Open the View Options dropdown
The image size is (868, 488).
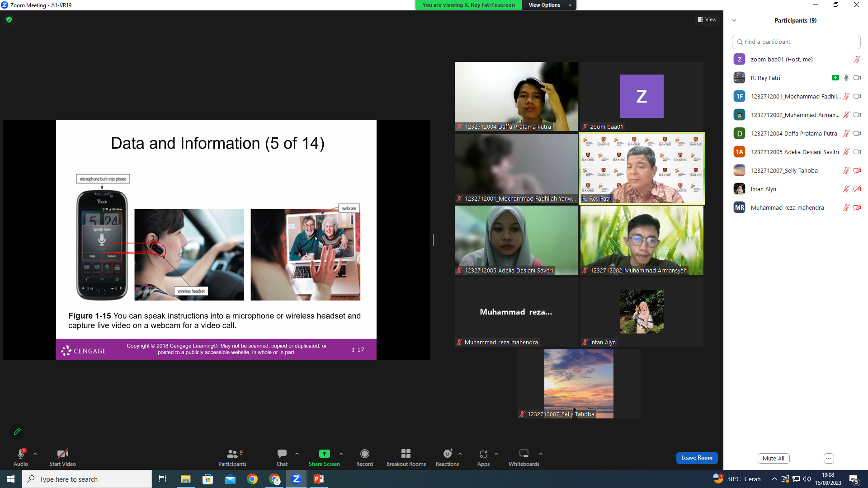(549, 5)
